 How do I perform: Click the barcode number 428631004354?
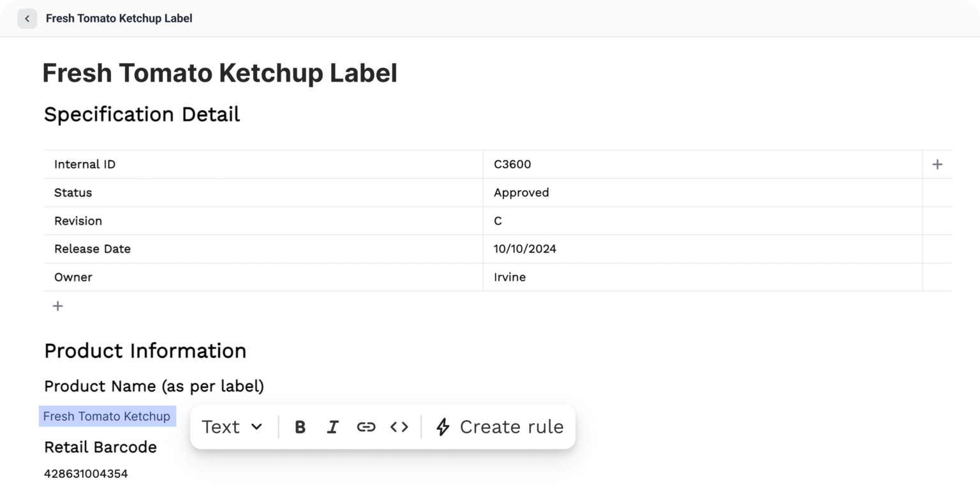pyautogui.click(x=85, y=474)
